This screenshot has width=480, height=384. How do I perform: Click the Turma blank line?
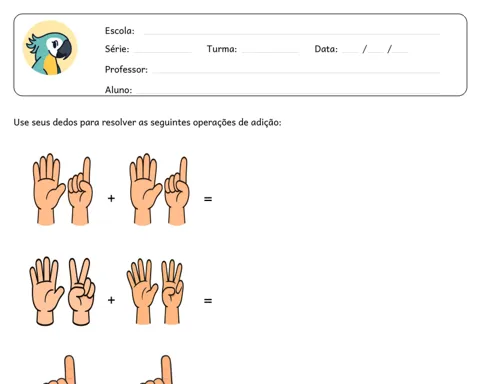pos(270,52)
